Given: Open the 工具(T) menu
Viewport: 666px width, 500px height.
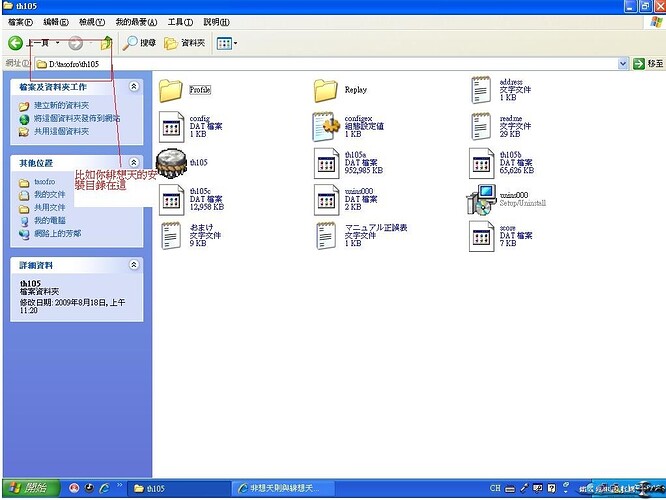Looking at the screenshot, I should (x=180, y=21).
